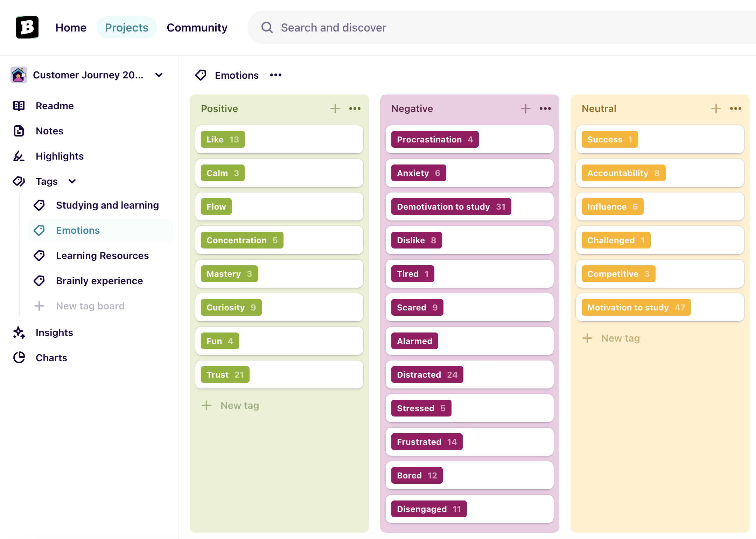This screenshot has height=539, width=756.
Task: Click the Tags icon in sidebar
Action: click(19, 181)
